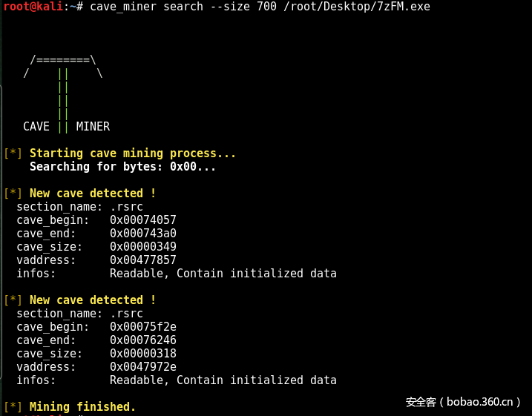The image size is (532, 416).
Task: Click the last 'Readable, Contain initialized data' infos line
Action: pyautogui.click(x=223, y=380)
